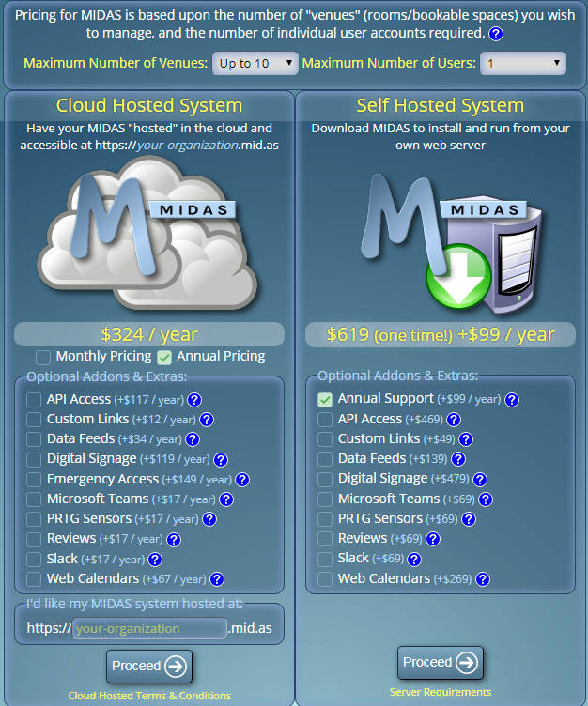Check the self-hosted Microsoft Teams addon
588x706 pixels.
pyautogui.click(x=325, y=499)
